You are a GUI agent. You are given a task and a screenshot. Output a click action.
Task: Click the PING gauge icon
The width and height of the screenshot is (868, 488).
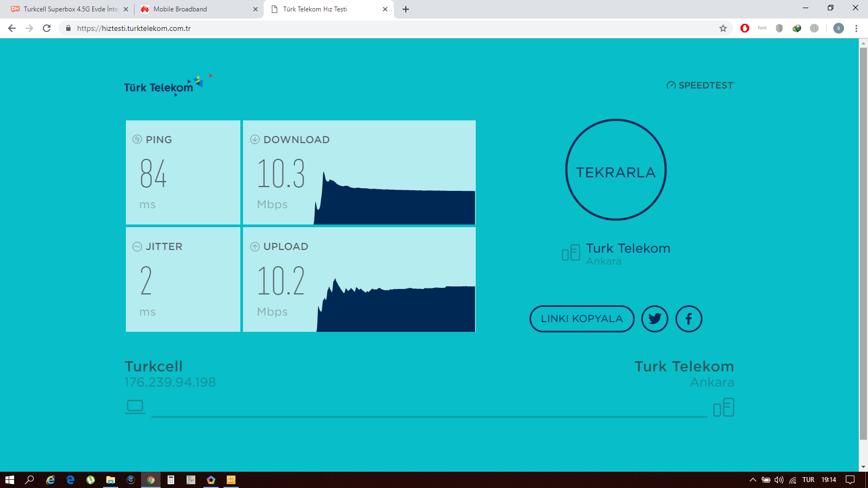[137, 139]
